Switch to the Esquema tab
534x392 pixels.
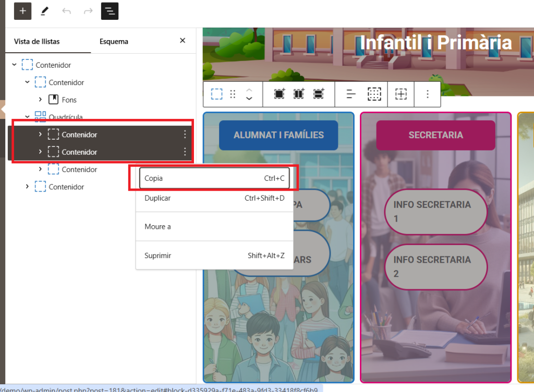click(114, 41)
